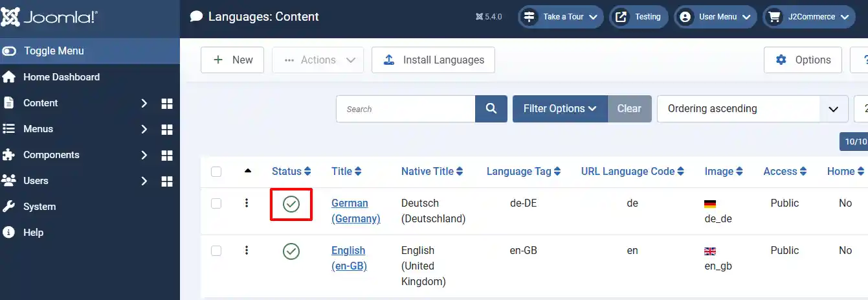868x300 pixels.
Task: Click the UK flag image
Action: point(710,251)
